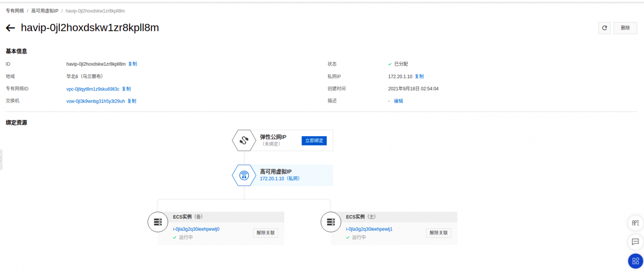
Task: Copy the 私网IP value 172.20.1.10
Action: [419, 76]
